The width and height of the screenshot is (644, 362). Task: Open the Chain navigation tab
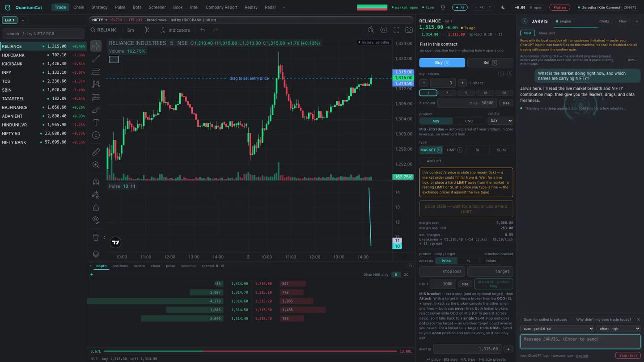[79, 7]
